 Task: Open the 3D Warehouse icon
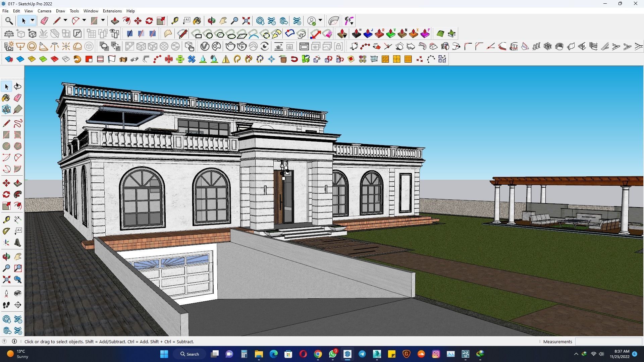(x=260, y=20)
